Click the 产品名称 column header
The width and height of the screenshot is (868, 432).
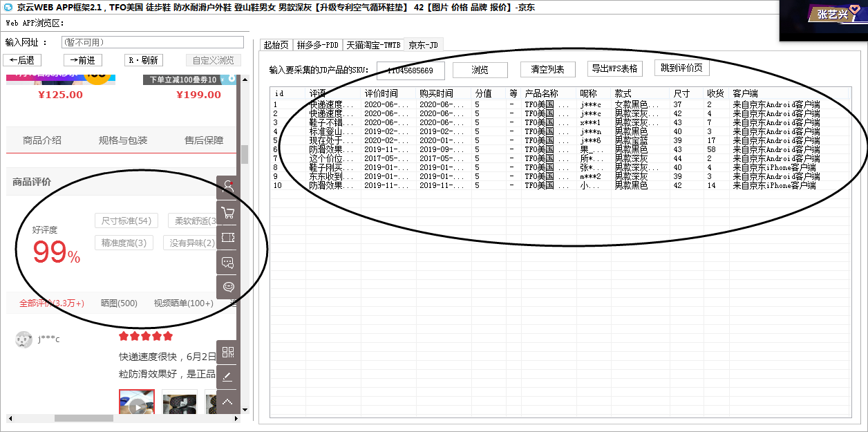549,93
